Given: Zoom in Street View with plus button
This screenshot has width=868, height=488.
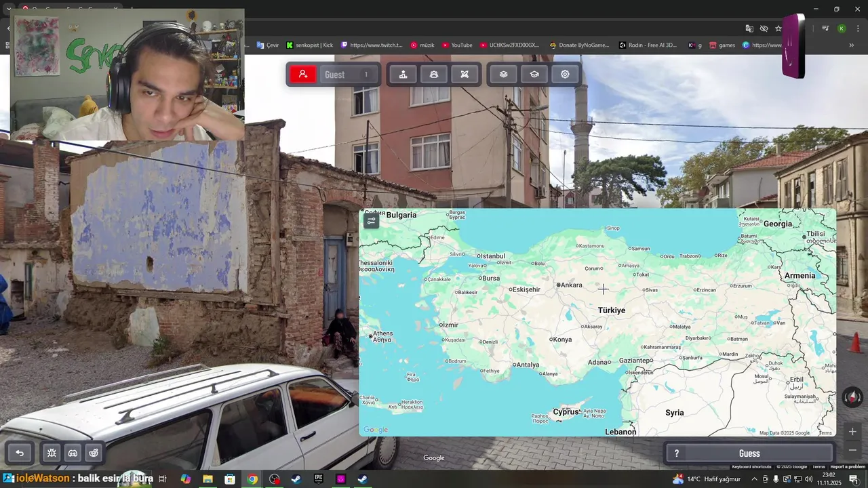Looking at the screenshot, I should point(852,431).
